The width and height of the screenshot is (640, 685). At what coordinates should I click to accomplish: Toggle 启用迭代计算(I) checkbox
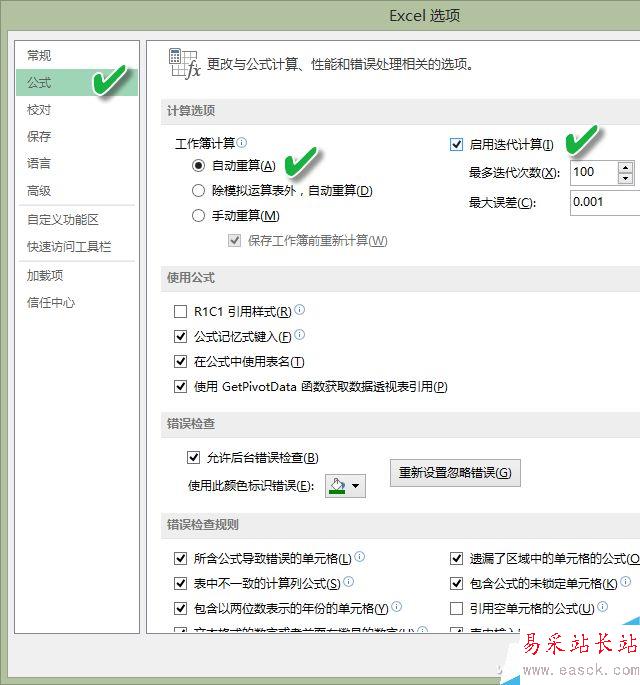point(456,144)
